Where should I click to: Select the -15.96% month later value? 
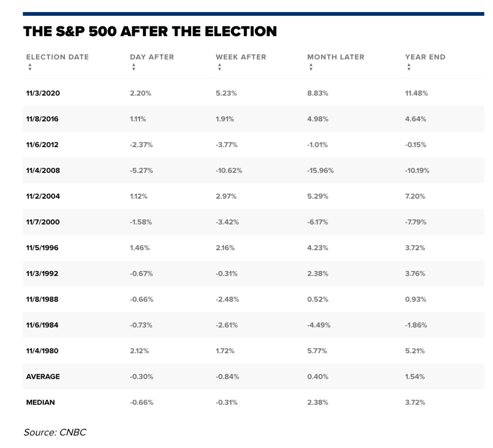coord(320,170)
